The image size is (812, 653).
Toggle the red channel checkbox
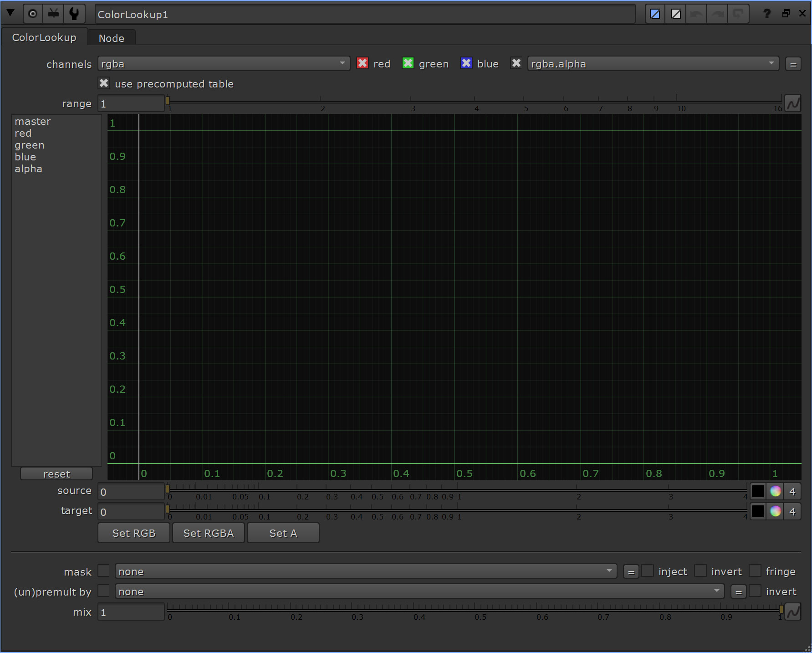click(362, 63)
